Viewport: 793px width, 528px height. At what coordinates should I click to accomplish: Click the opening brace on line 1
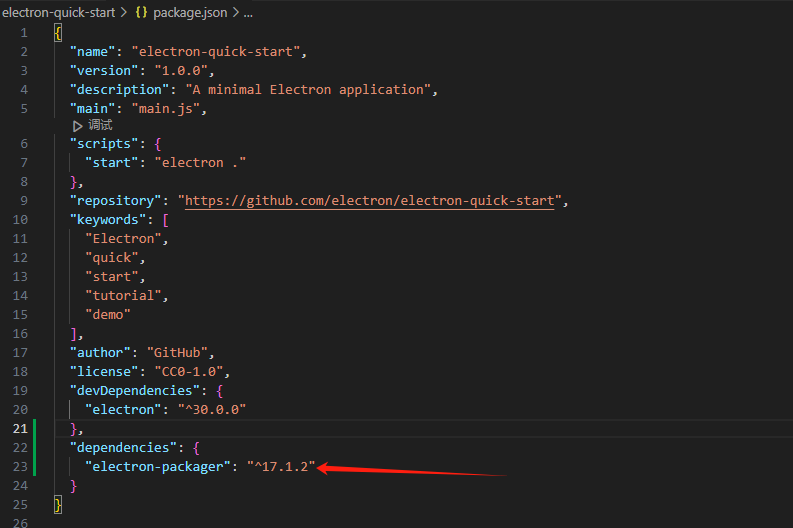[58, 33]
